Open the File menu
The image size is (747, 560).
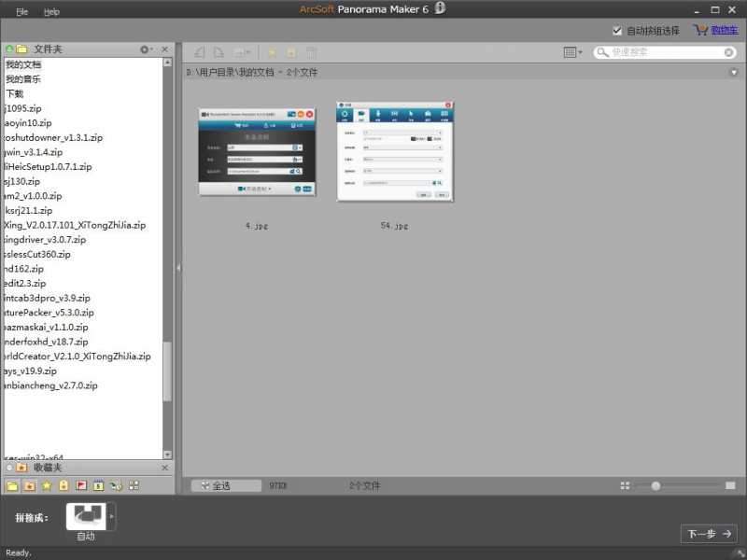tap(21, 11)
